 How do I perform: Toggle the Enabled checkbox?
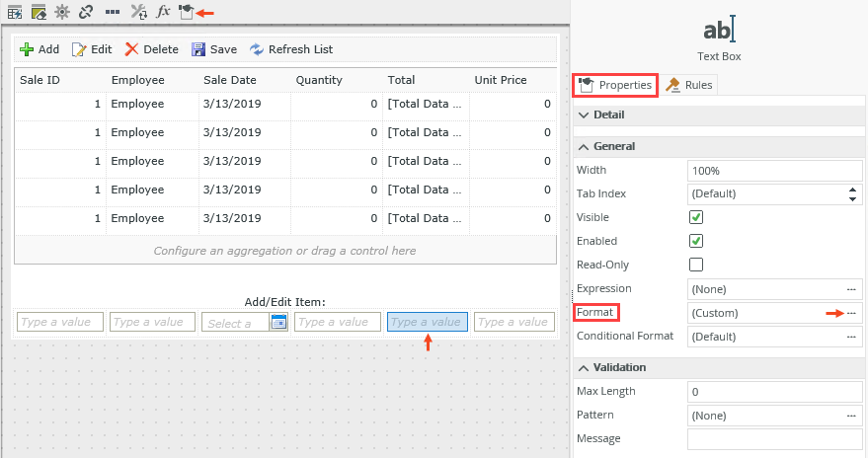696,241
